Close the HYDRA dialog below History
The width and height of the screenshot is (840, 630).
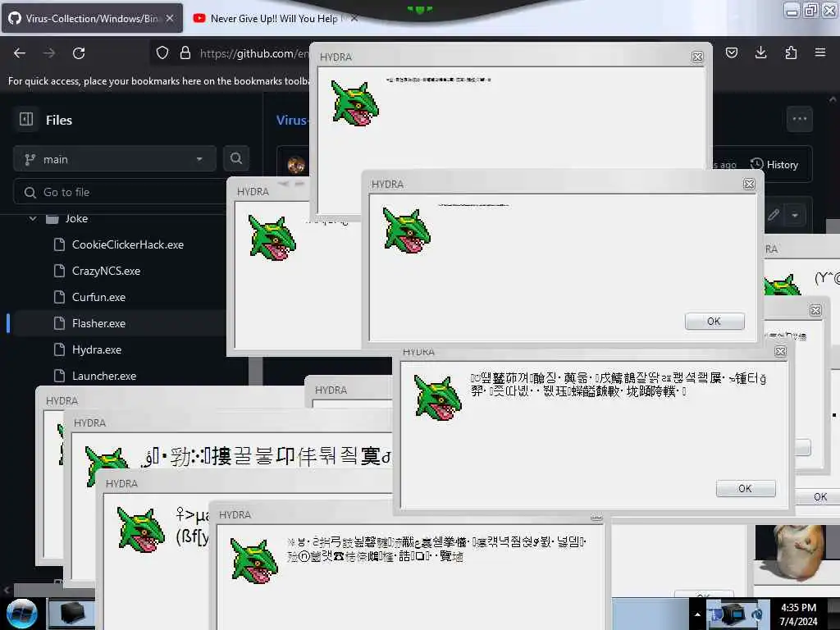click(x=749, y=185)
